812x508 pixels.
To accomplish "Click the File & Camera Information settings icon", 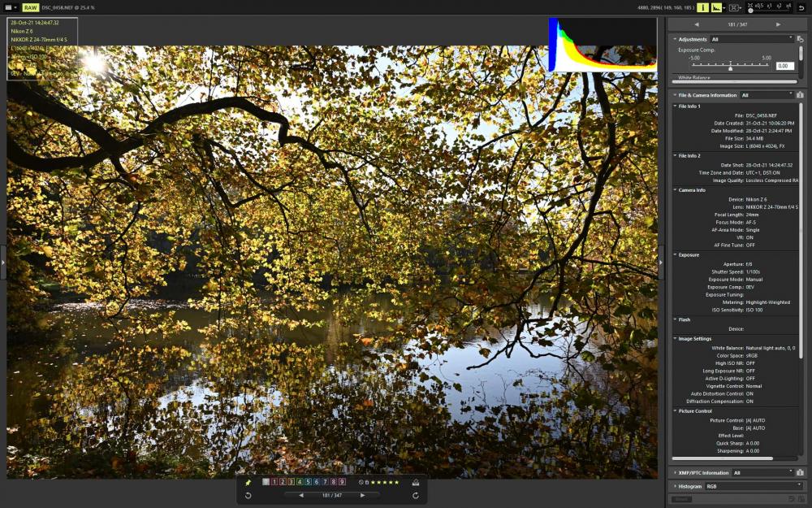I will coord(800,95).
